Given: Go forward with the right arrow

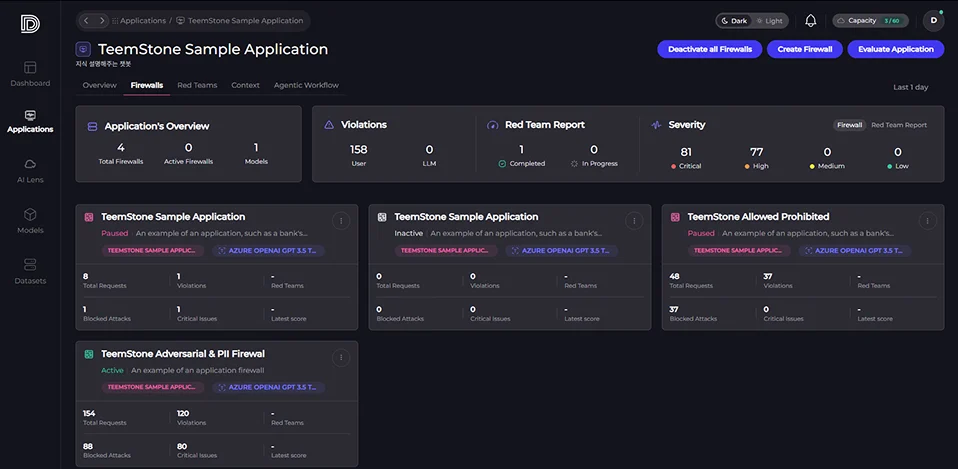Looking at the screenshot, I should pyautogui.click(x=101, y=21).
